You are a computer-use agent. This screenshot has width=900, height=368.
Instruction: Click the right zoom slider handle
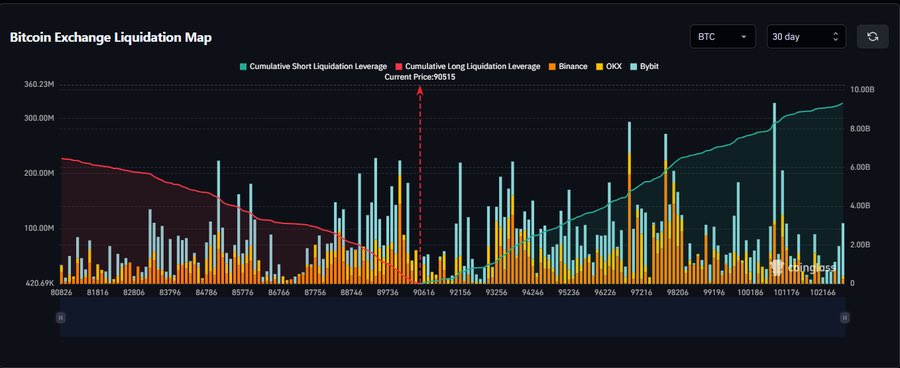click(844, 317)
